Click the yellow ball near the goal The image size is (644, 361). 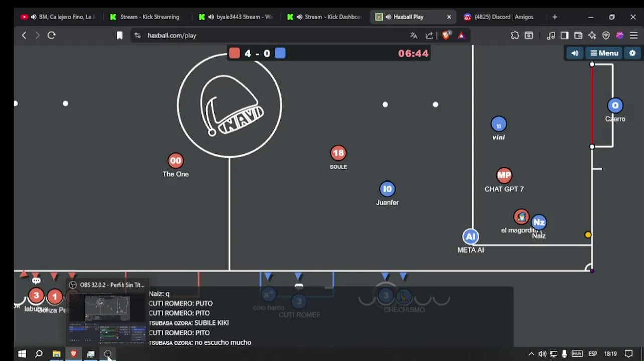[588, 235]
